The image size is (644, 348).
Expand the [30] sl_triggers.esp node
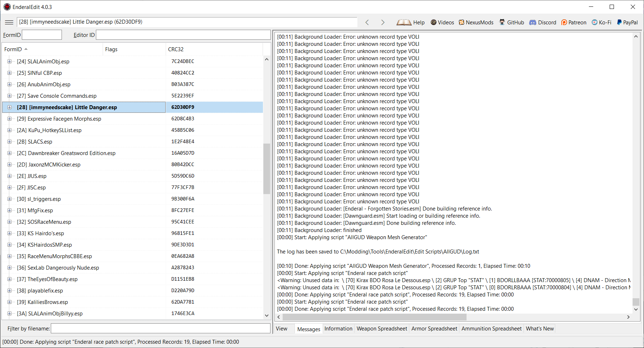tap(10, 199)
